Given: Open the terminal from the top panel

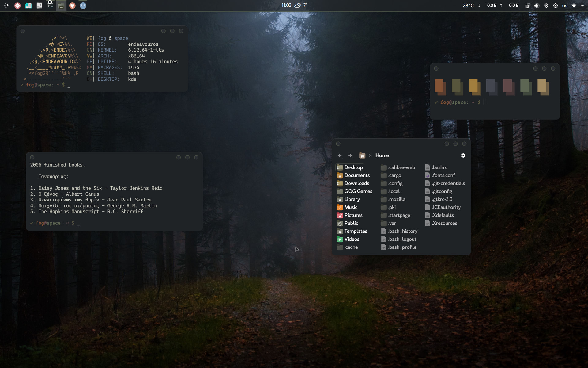Looking at the screenshot, I should (50, 6).
